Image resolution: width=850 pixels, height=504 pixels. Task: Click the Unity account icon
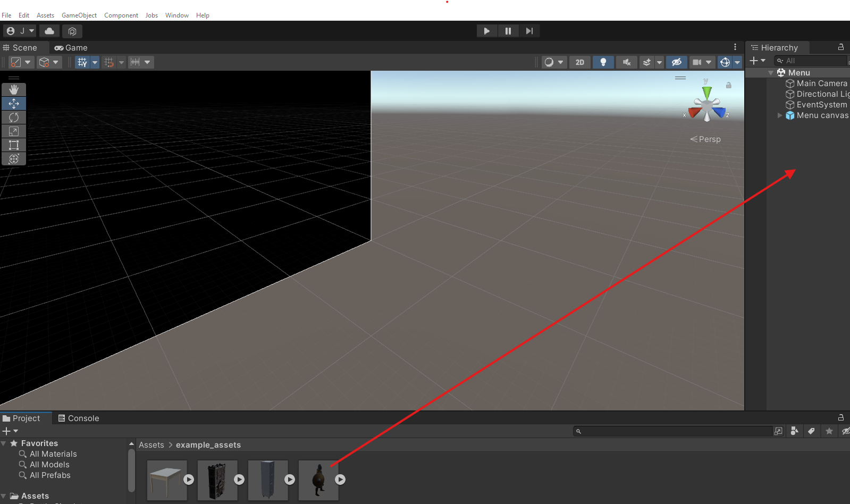click(11, 31)
